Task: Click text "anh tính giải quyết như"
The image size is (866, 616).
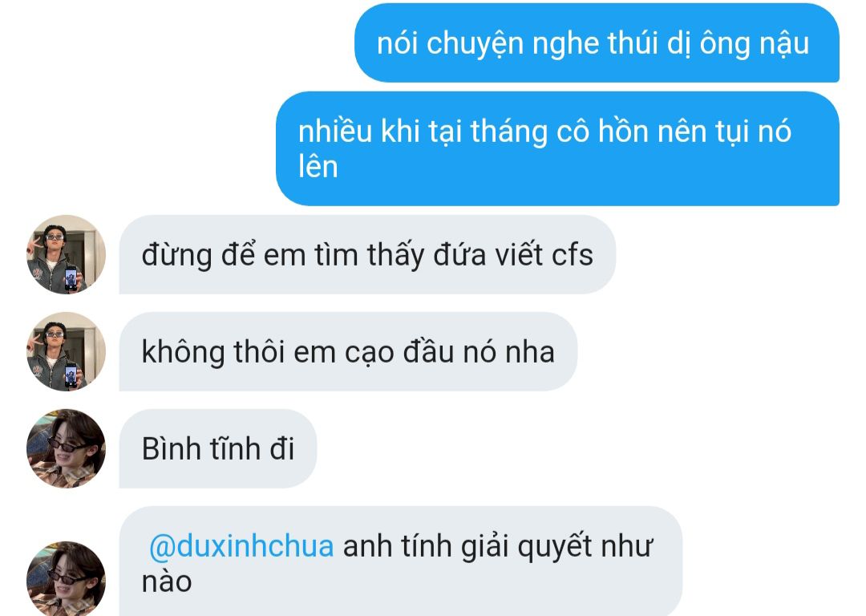Action: (498, 546)
